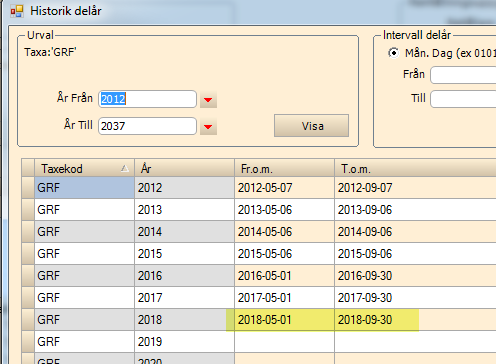
Task: Select the GRF cell in the 2019 row
Action: 84,342
